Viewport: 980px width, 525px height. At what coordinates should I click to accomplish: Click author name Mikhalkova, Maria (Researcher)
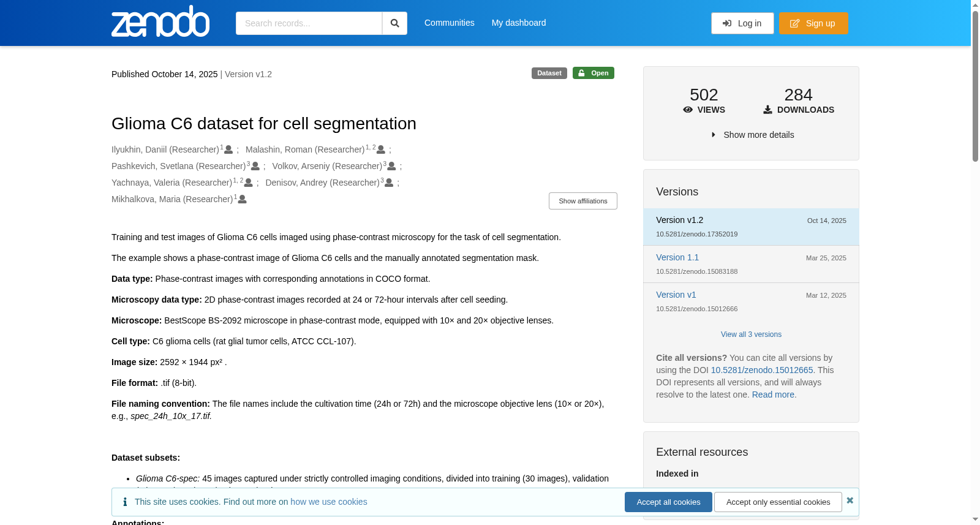pyautogui.click(x=172, y=199)
